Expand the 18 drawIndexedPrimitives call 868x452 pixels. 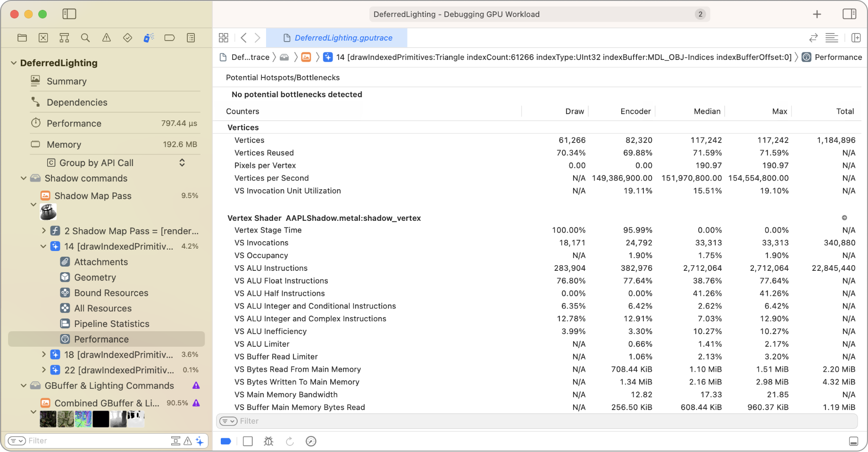[x=44, y=355]
